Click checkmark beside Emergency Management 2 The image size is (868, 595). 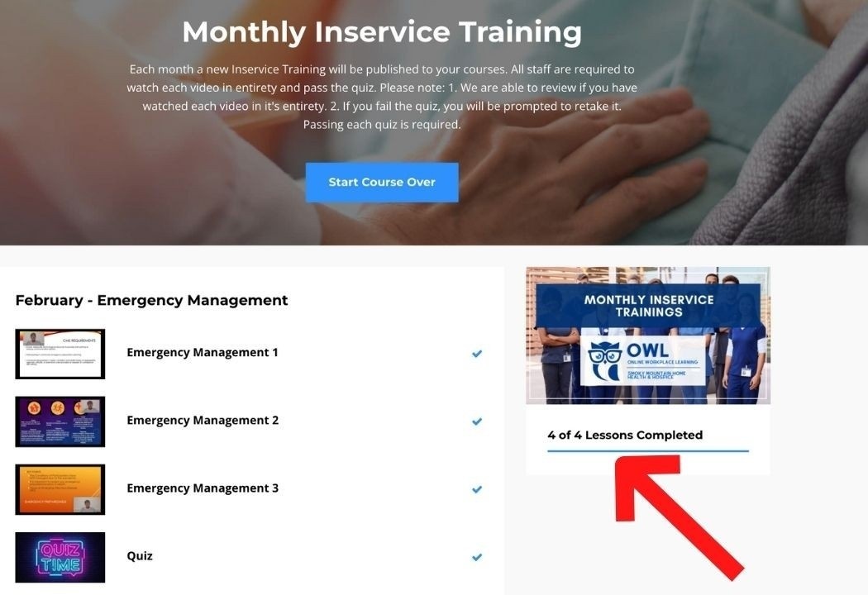(x=477, y=421)
